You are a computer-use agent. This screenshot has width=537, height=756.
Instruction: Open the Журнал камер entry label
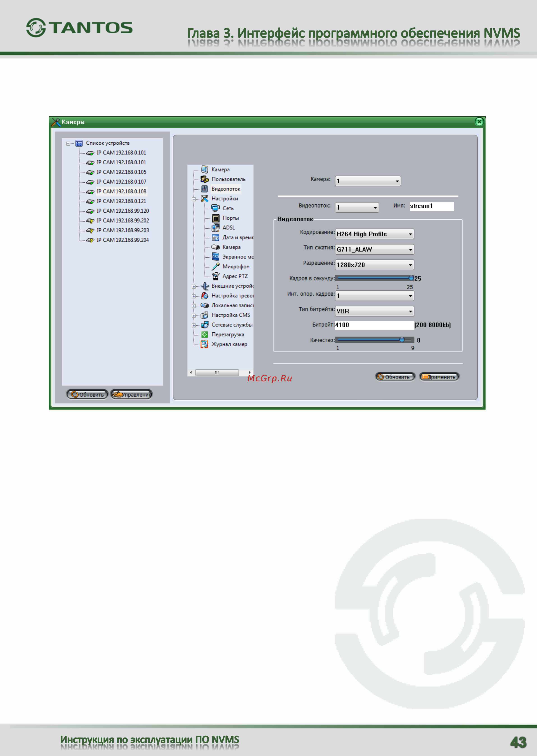[229, 344]
